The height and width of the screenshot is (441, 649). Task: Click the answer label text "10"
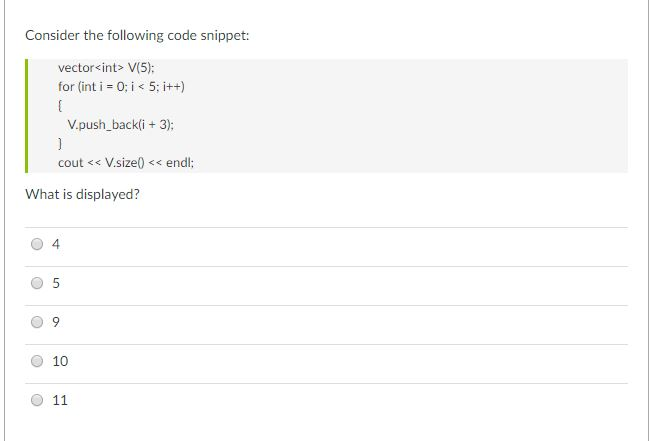(60, 361)
